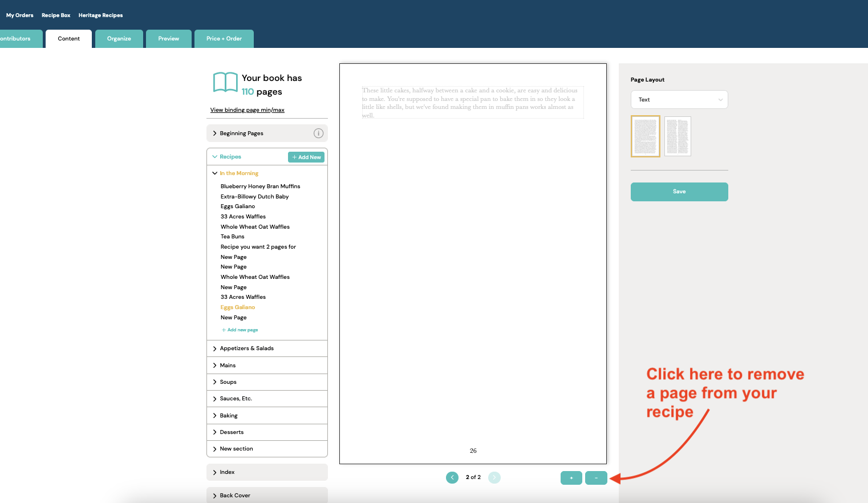Select the single-column text layout thumbnail
Screen dimensions: 868x503
tap(645, 136)
